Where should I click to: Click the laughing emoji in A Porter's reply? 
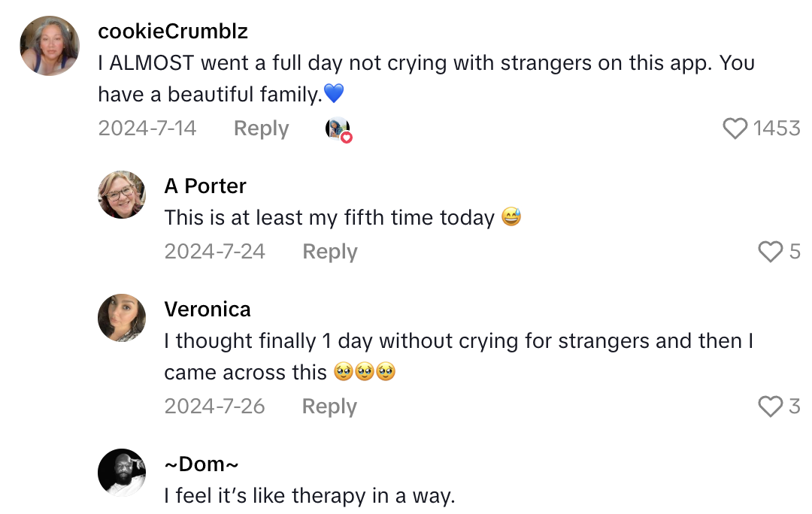click(x=510, y=217)
